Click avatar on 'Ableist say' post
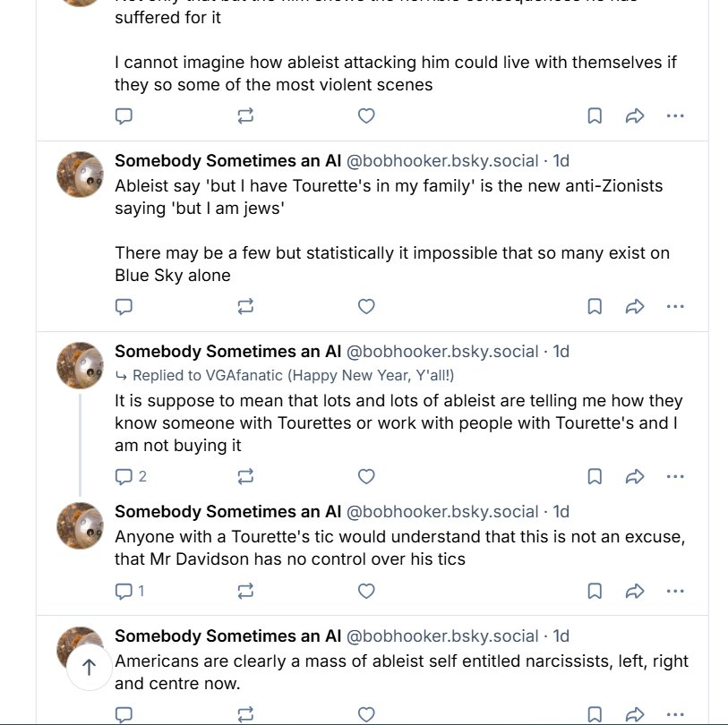Screen dimensions: 728x725 [81, 175]
